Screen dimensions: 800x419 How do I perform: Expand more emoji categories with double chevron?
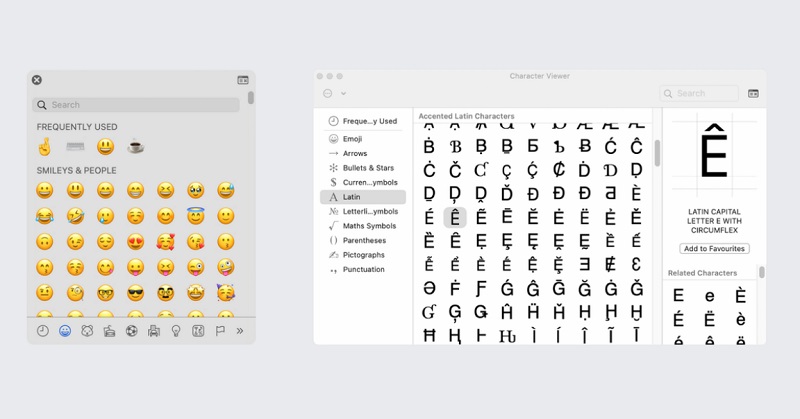click(x=240, y=331)
